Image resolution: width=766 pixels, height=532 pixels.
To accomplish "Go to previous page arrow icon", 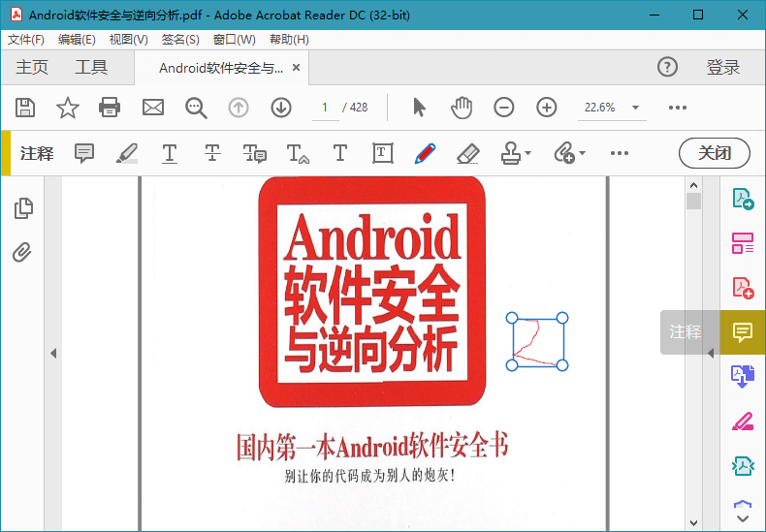I will (x=239, y=108).
